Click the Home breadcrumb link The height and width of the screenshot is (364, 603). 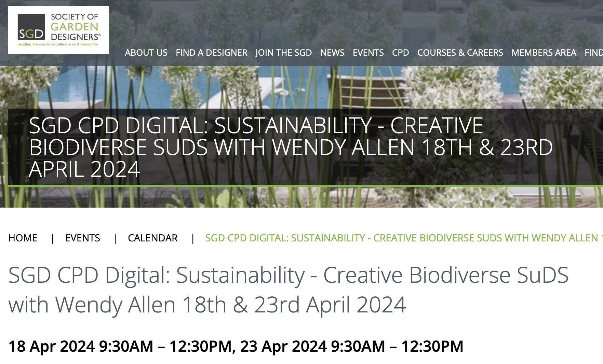coord(23,238)
